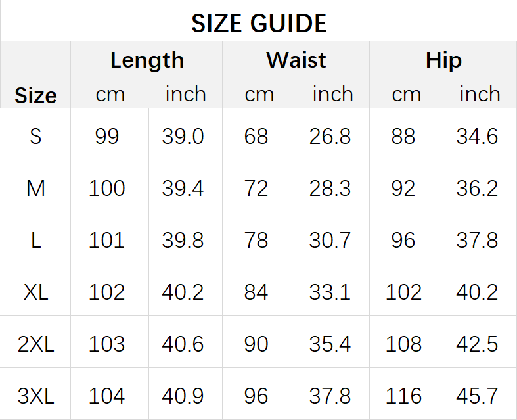517x420 pixels.
Task: Select the L size row label
Action: (x=35, y=240)
